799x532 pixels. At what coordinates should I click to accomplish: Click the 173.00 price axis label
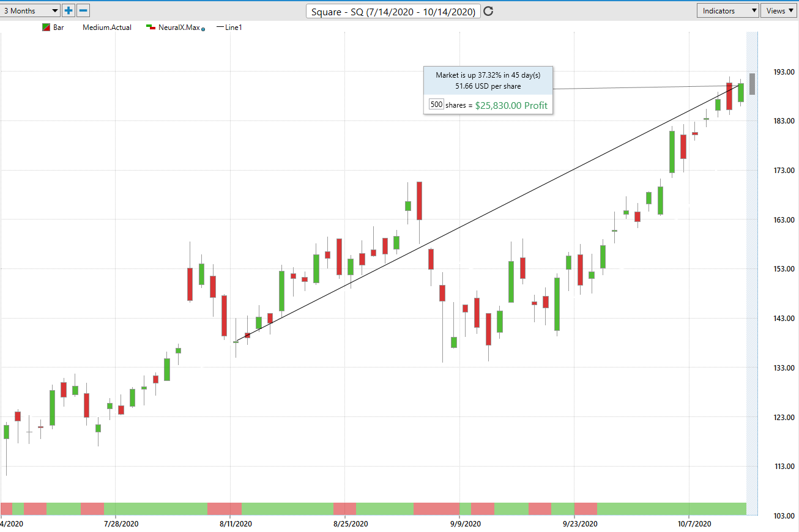[x=784, y=171]
